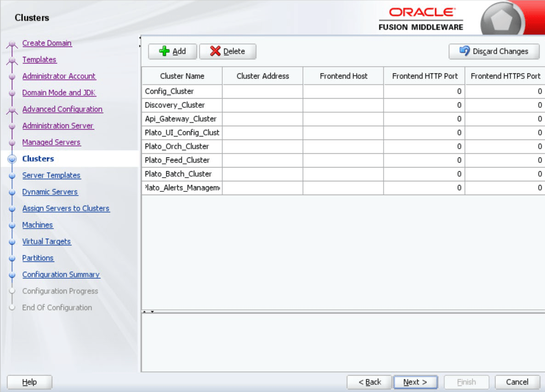This screenshot has height=392, width=545.
Task: Open the Partitions link
Action: click(38, 258)
